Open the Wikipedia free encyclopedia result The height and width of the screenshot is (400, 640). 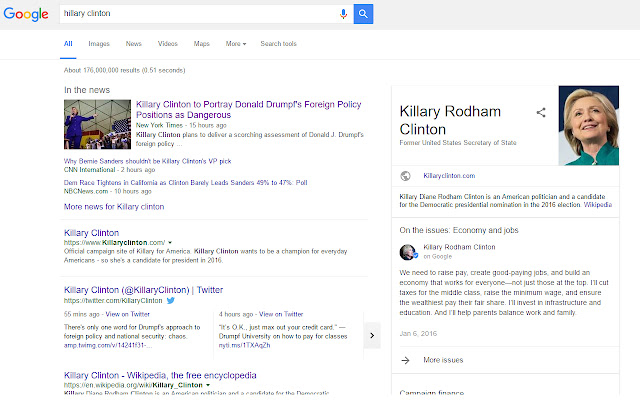pos(160,376)
